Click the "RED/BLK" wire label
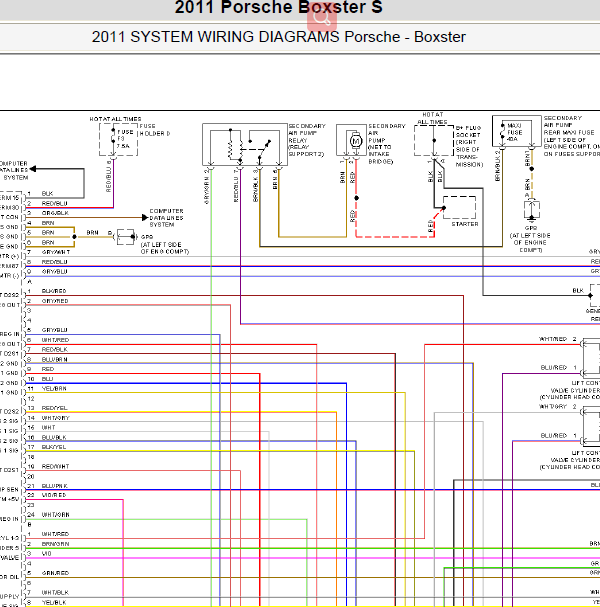The width and height of the screenshot is (600, 607). tap(55, 350)
